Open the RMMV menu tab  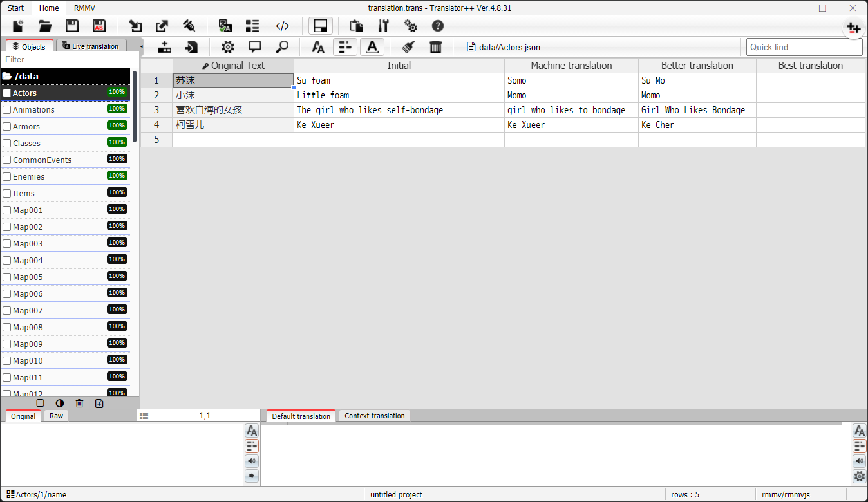pos(84,8)
